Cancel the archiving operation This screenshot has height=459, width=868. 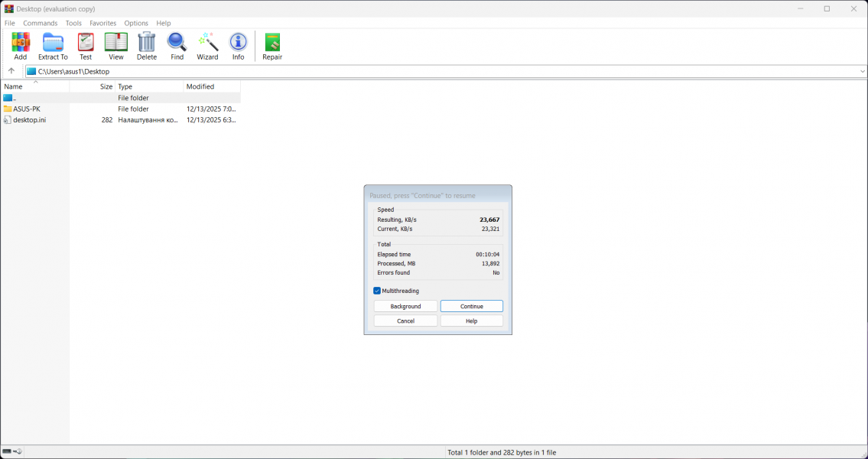click(x=405, y=320)
